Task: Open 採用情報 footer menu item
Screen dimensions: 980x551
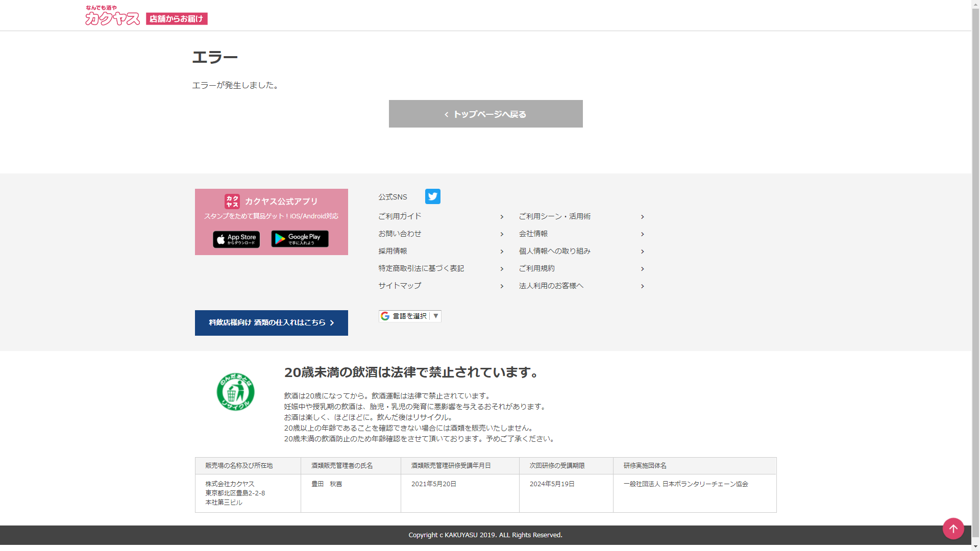Action: (393, 251)
